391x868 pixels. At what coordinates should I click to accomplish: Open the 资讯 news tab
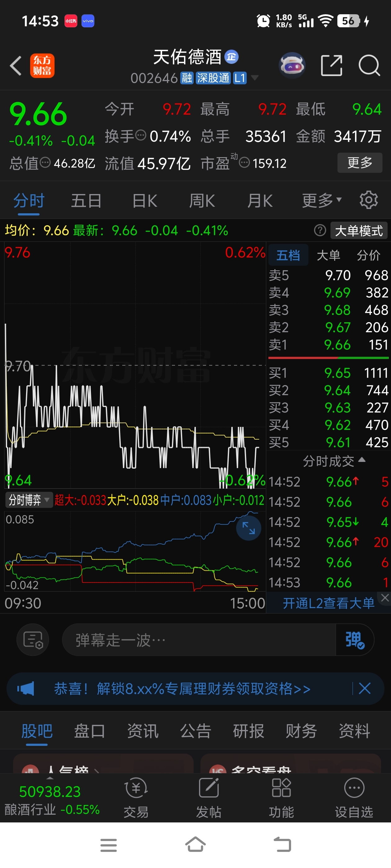pos(143,731)
